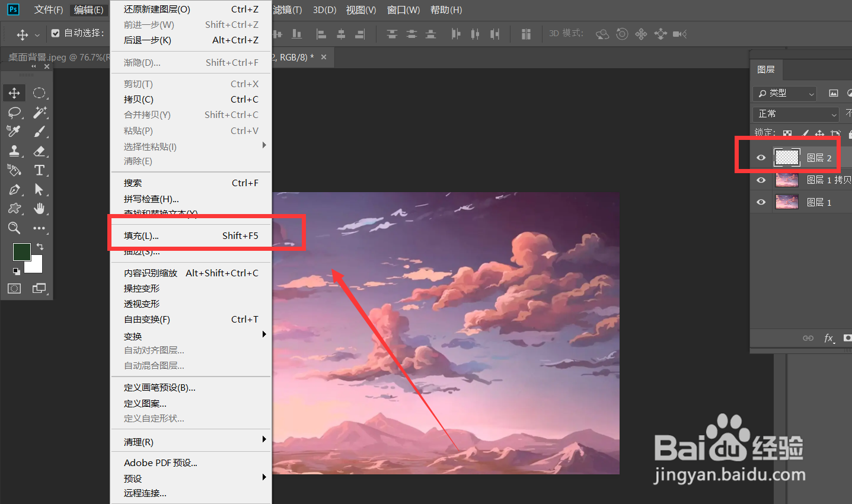Select the Paint Bucket tool
This screenshot has width=852, height=504.
14,170
